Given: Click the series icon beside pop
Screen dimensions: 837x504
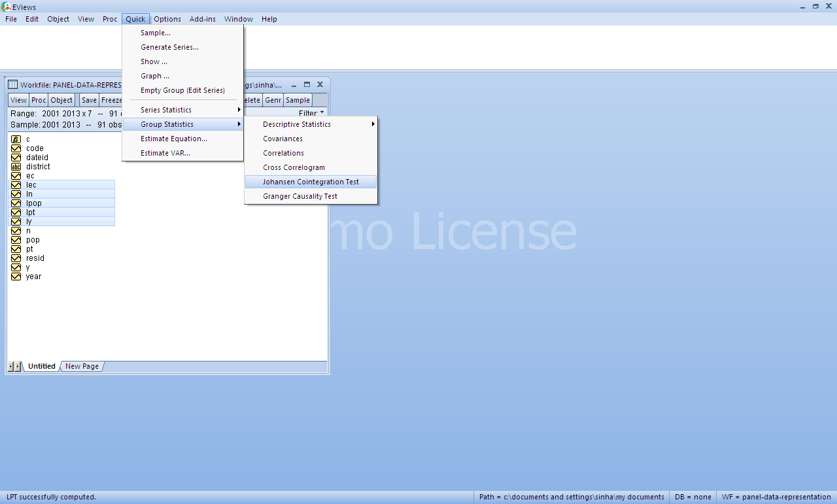Looking at the screenshot, I should click(x=16, y=240).
